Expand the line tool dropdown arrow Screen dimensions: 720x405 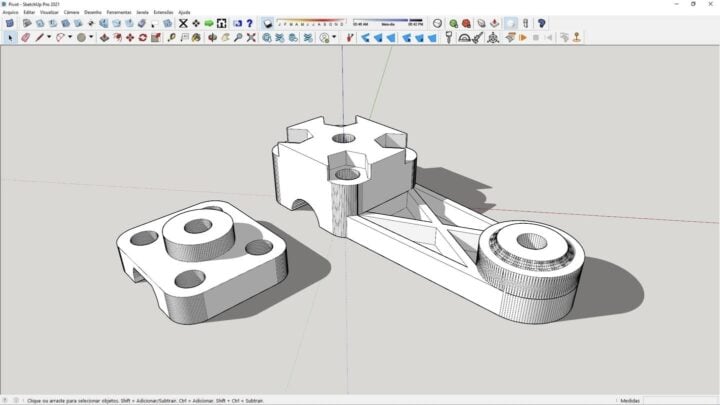pyautogui.click(x=49, y=37)
